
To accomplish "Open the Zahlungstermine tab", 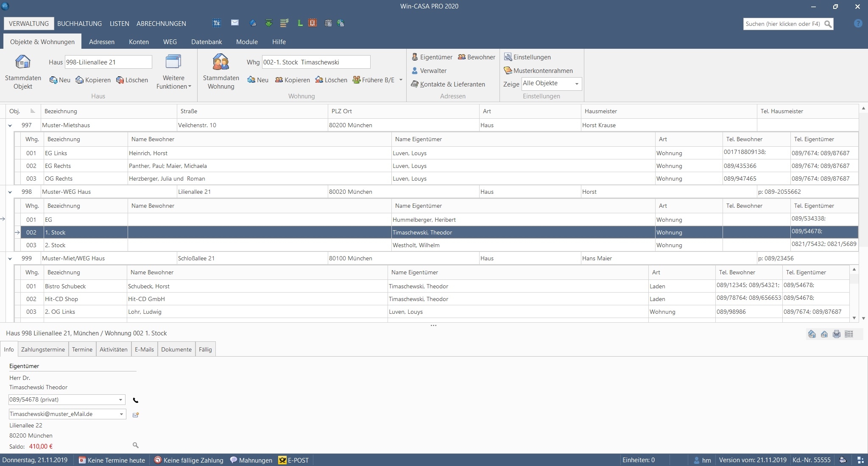I will coord(43,349).
